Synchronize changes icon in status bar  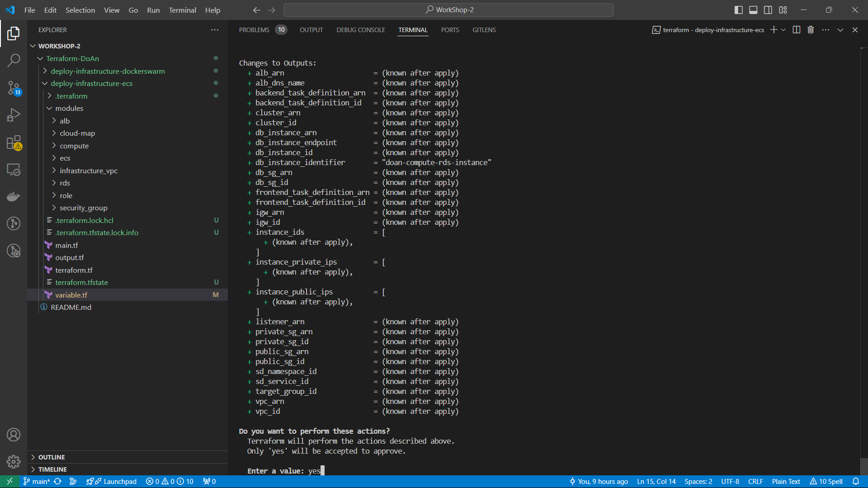click(58, 481)
